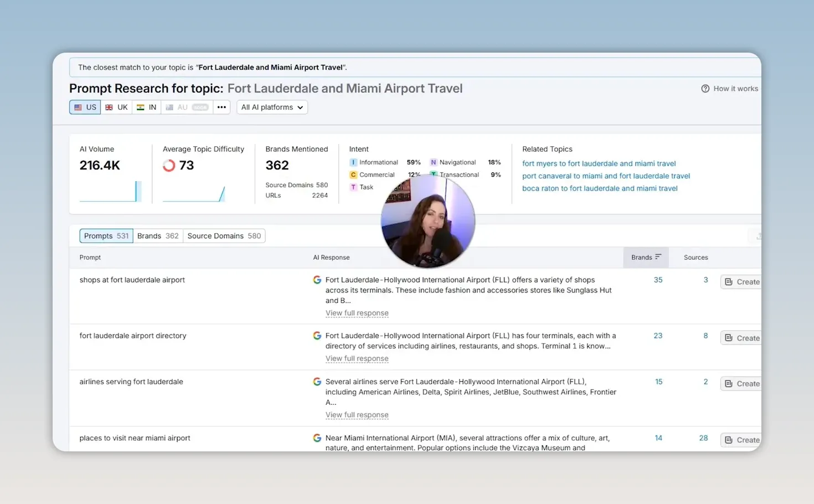This screenshot has height=504, width=814.
Task: Switch to the Source Domains 580 tab
Action: [224, 236]
